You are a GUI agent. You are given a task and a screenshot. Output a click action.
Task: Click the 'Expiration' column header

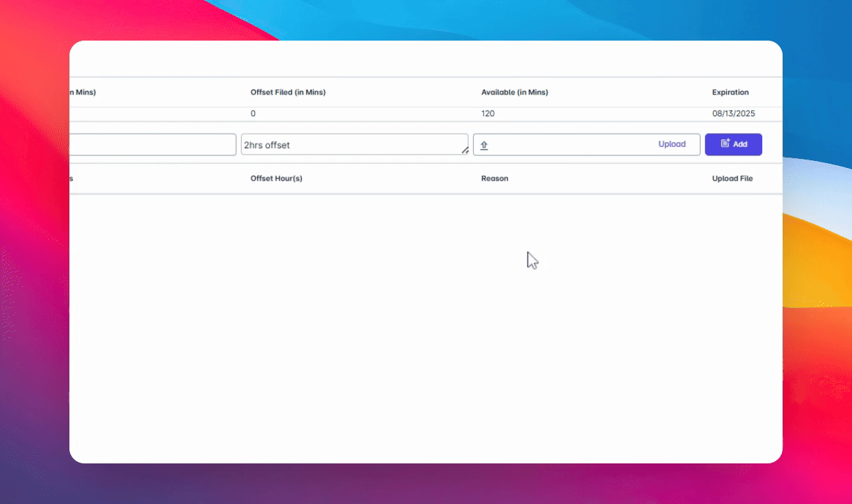pyautogui.click(x=731, y=92)
